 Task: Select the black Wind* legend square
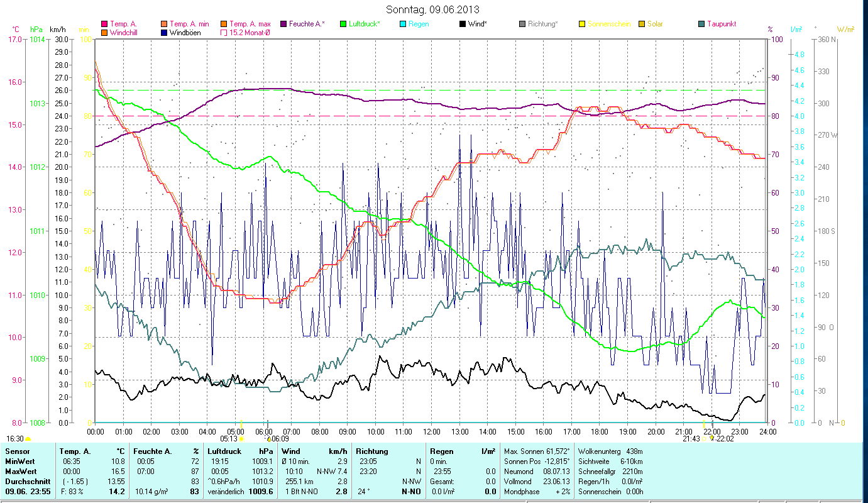click(x=462, y=25)
